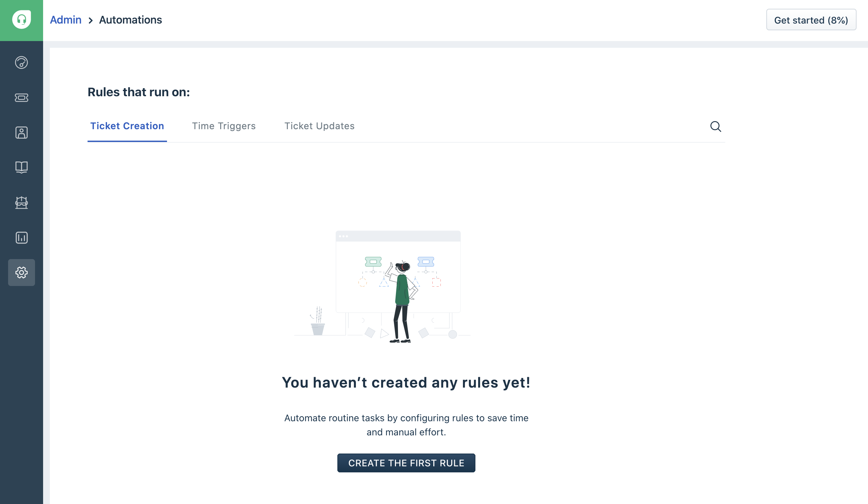Toggle Ticket Updates rule filter
The height and width of the screenshot is (504, 868).
tap(319, 126)
